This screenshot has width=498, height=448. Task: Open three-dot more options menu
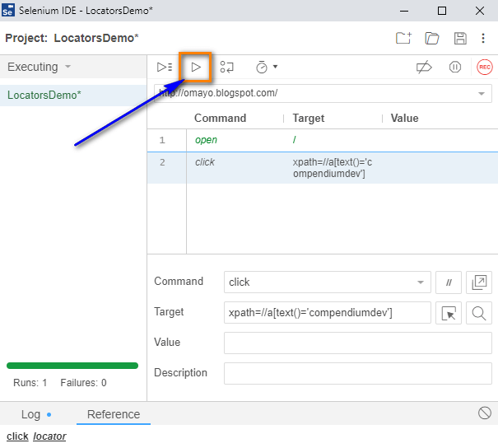[x=483, y=38]
